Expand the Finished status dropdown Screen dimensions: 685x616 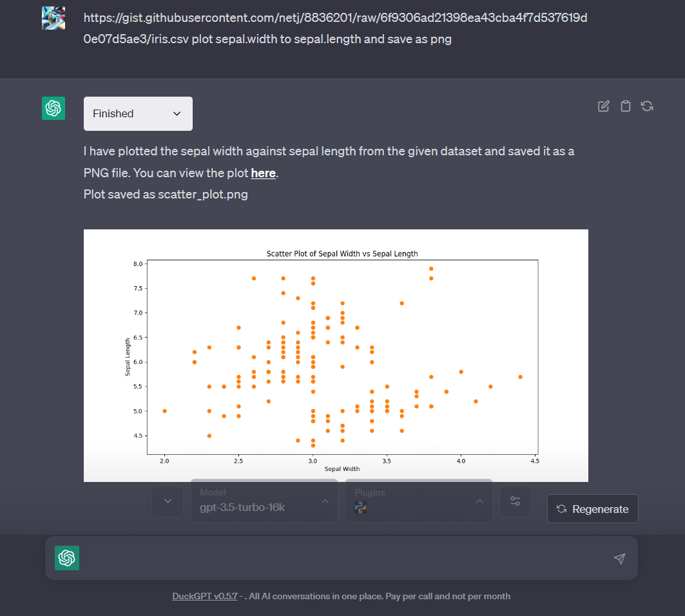point(138,113)
